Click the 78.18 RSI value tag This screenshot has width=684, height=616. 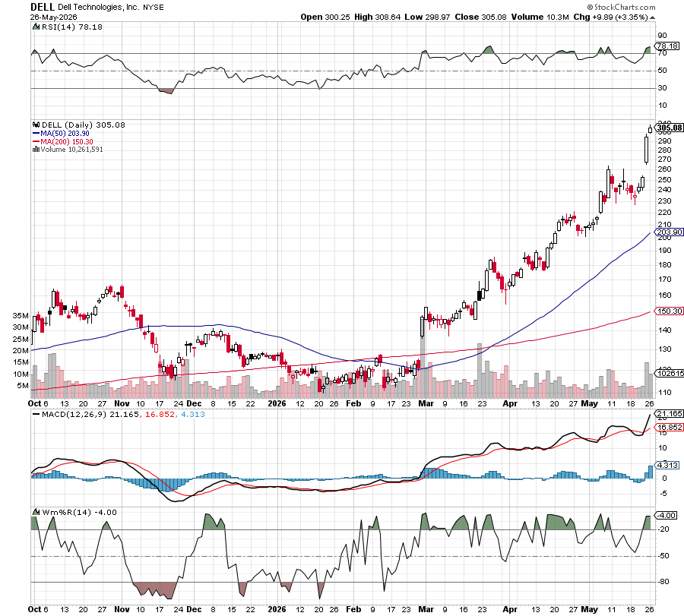pos(667,46)
